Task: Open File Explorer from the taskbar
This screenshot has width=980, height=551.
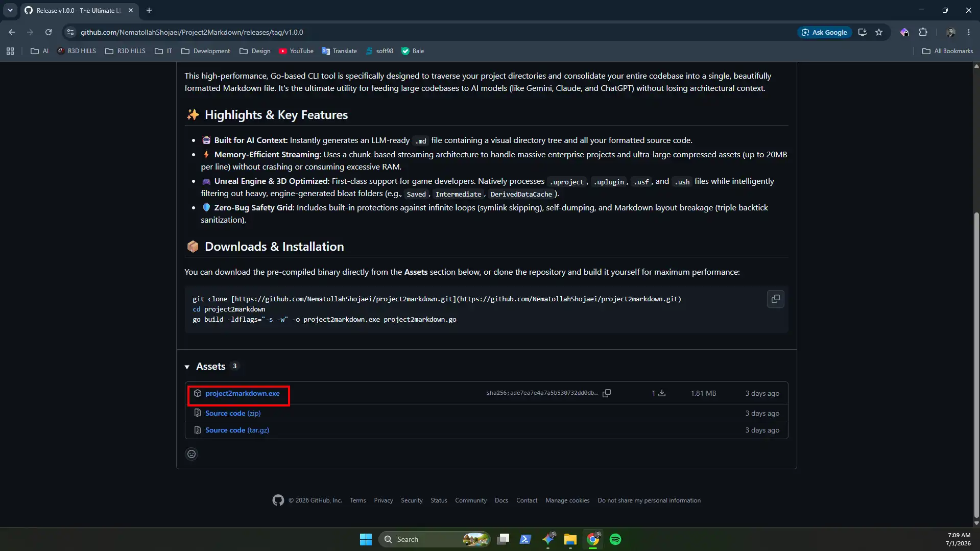Action: point(570,539)
